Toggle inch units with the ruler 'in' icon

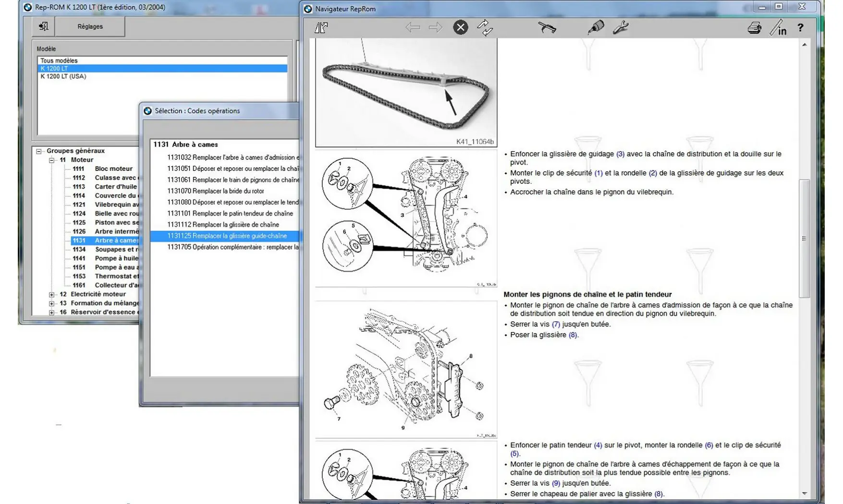pyautogui.click(x=778, y=28)
